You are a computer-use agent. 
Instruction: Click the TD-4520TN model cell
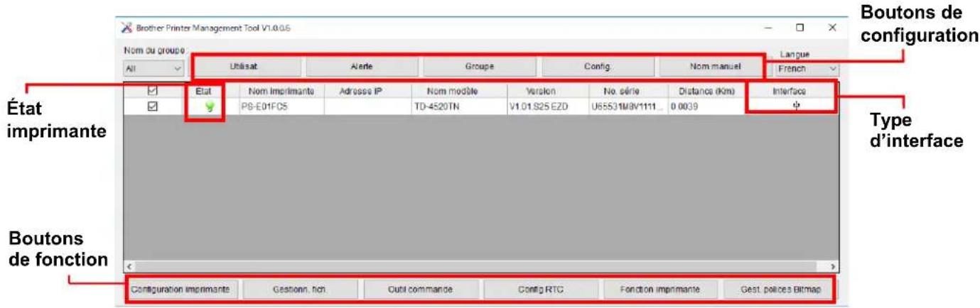[459, 107]
